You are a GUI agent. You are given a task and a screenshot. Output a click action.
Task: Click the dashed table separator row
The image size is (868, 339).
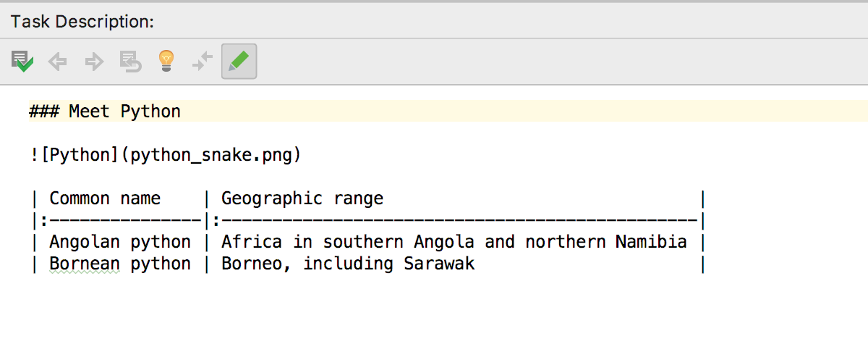click(368, 220)
